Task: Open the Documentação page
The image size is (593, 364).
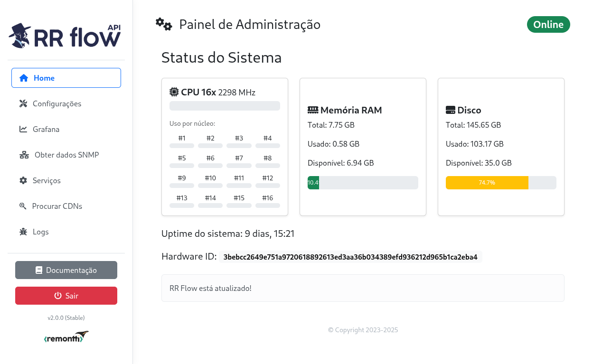Action: pos(66,270)
